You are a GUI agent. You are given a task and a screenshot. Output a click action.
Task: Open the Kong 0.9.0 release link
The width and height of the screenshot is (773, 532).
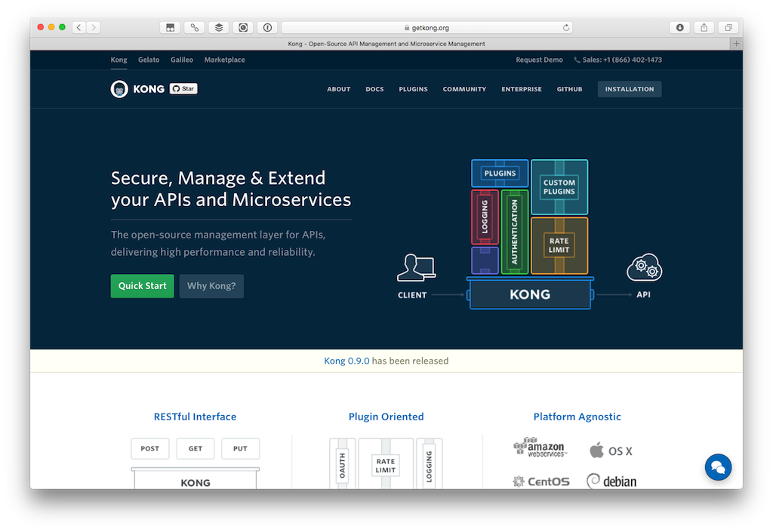[346, 361]
